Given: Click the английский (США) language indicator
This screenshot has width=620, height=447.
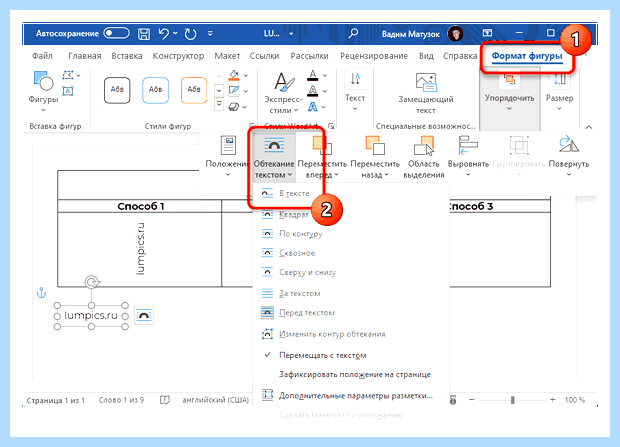Looking at the screenshot, I should click(x=215, y=400).
